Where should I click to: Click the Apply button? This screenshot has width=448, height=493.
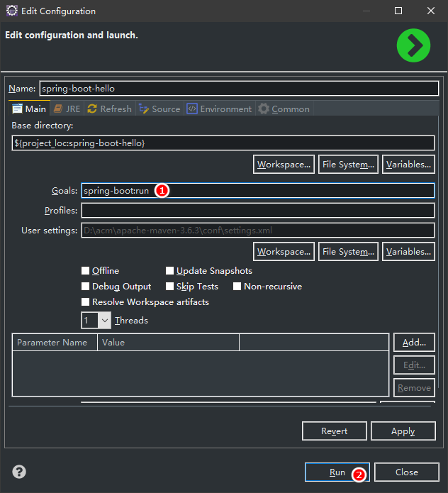(403, 431)
